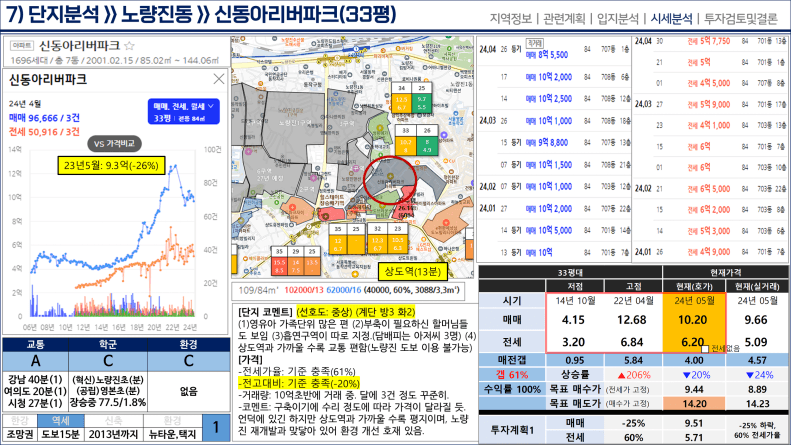Click the 매매 9억 8,800 transaction row
Screen dimensions: 791x445
click(554, 143)
